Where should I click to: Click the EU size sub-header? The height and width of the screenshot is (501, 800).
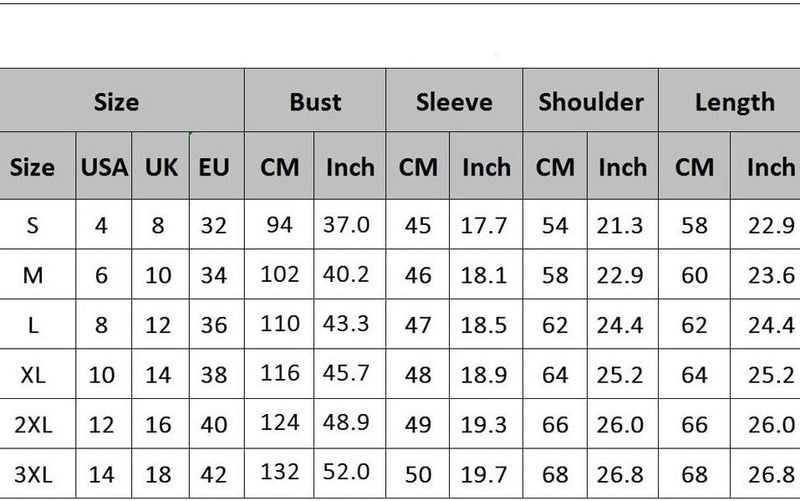[x=214, y=167]
